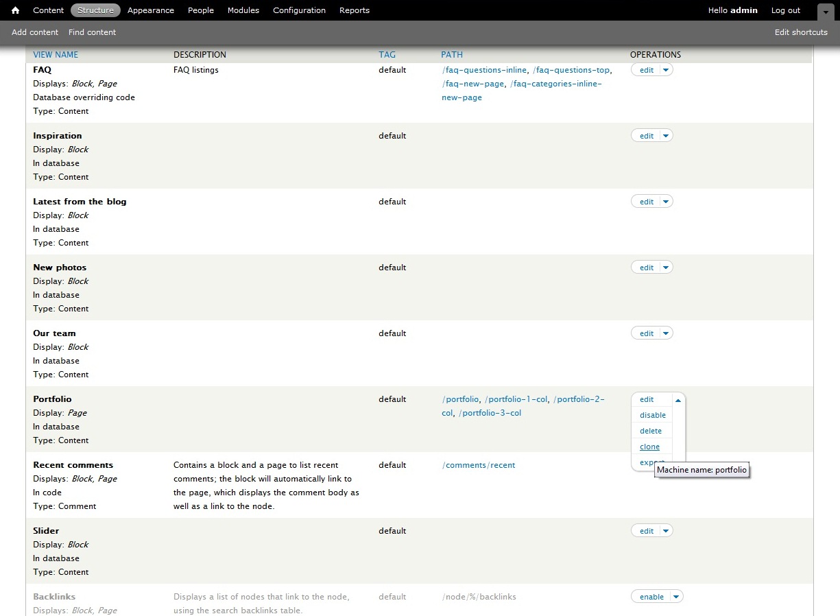This screenshot has height=616, width=840.
Task: Expand the Inspiration row operations dropdown
Action: pos(666,136)
